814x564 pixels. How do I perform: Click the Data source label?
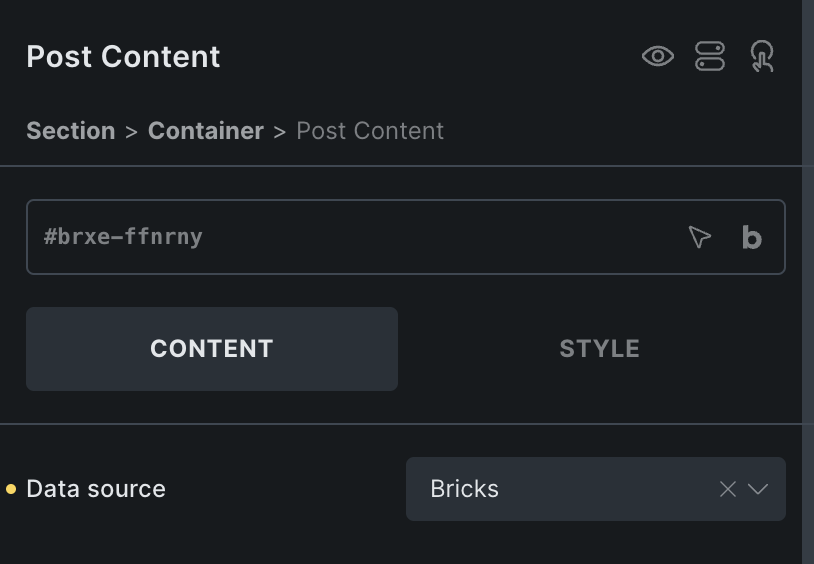click(x=96, y=489)
